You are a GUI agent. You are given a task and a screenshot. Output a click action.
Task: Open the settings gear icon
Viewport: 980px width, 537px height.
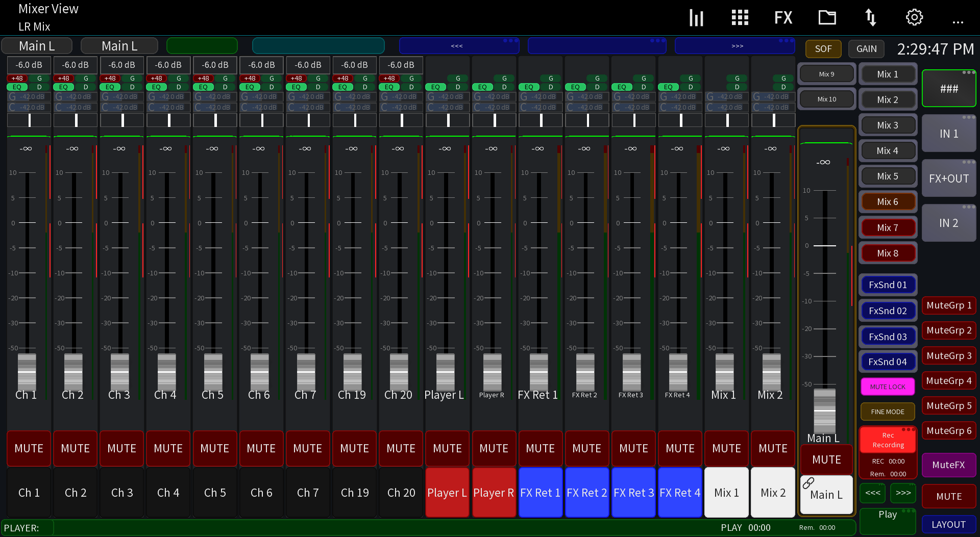coord(914,17)
